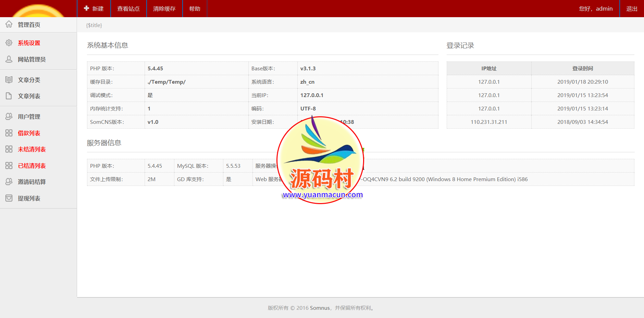The height and width of the screenshot is (318, 644).
Task: Click the grid icon beside 借款列表
Action: point(9,133)
